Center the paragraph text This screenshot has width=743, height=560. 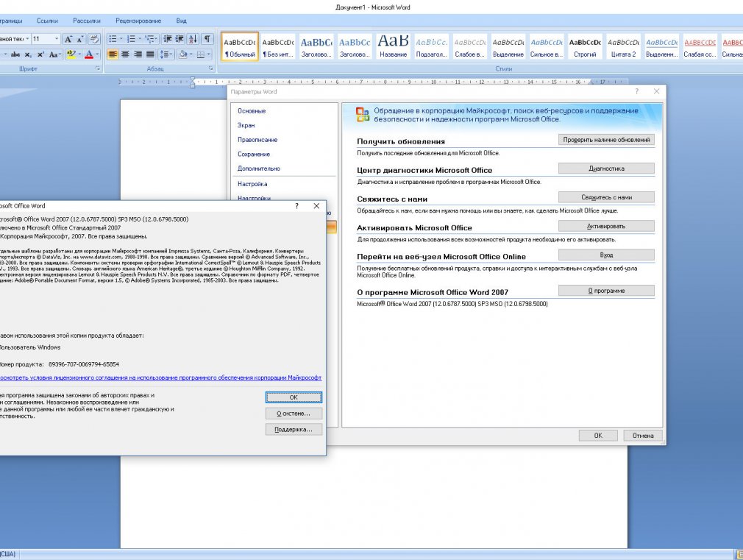click(x=125, y=54)
